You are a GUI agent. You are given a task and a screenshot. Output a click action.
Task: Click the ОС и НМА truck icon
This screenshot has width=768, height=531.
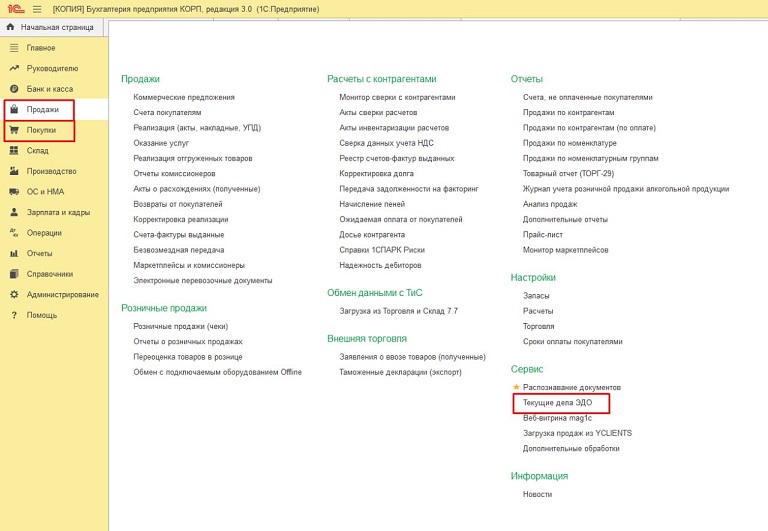pyautogui.click(x=14, y=192)
